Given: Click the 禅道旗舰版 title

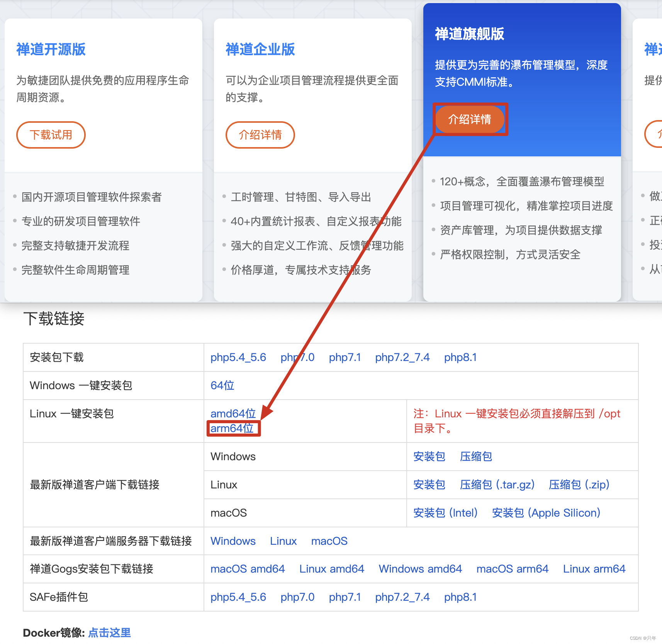Looking at the screenshot, I should click(470, 34).
